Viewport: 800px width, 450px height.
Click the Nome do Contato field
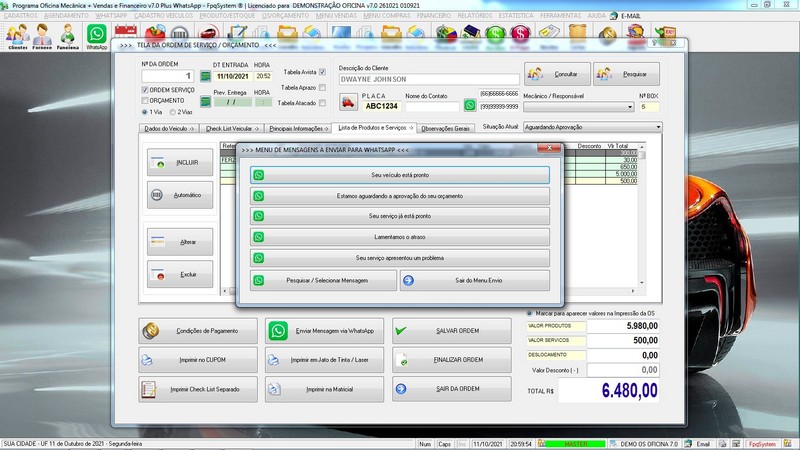coord(432,106)
